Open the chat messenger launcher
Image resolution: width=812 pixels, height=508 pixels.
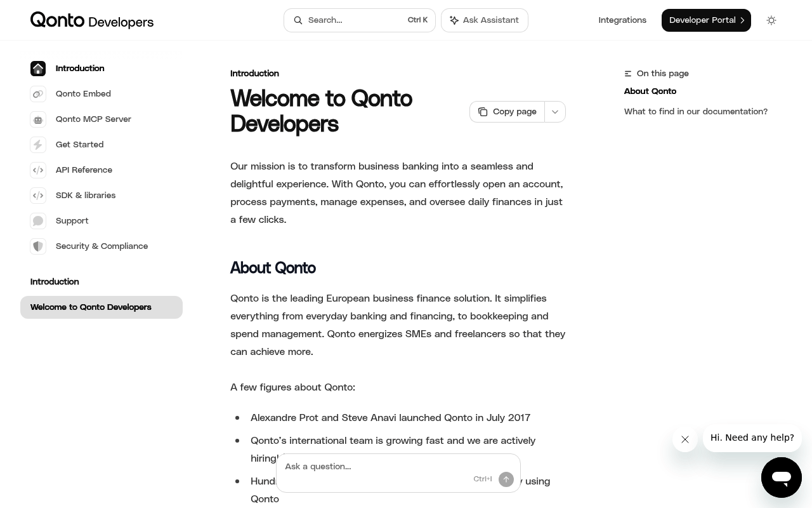click(x=782, y=478)
